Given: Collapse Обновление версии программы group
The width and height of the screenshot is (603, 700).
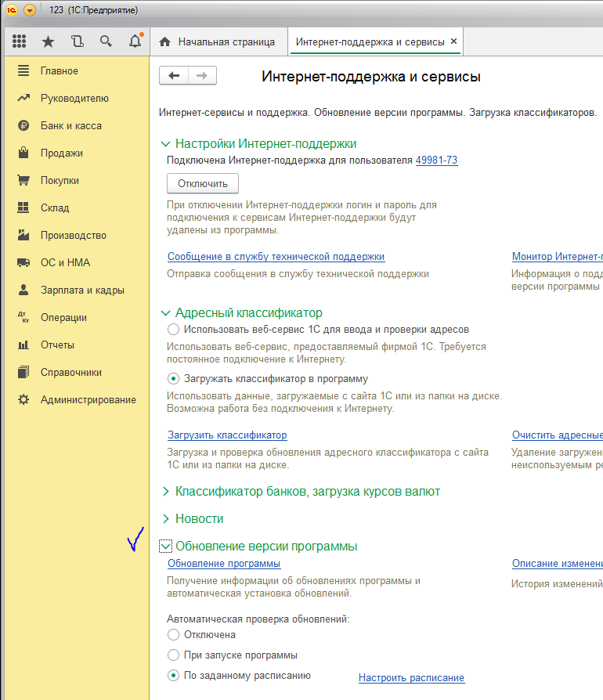Looking at the screenshot, I should [x=165, y=546].
